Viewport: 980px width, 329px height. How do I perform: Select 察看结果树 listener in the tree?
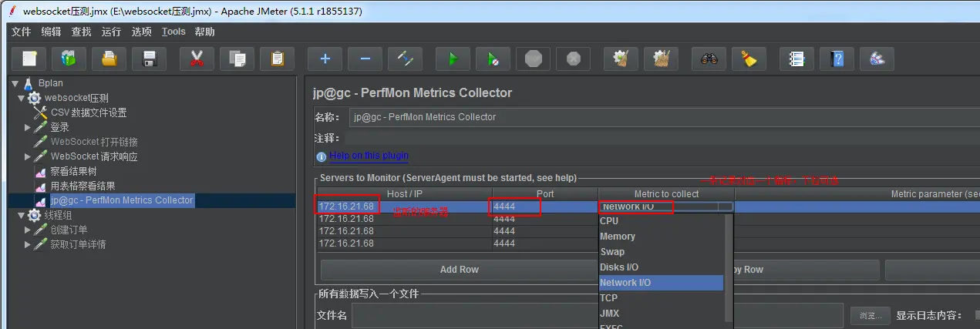point(73,171)
